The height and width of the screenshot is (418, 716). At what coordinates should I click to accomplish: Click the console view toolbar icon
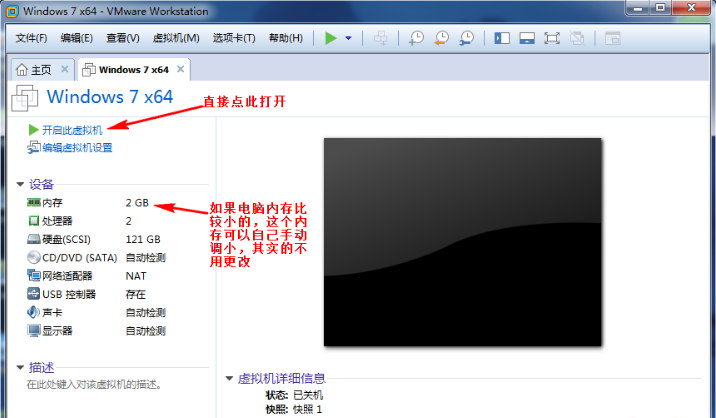click(612, 38)
